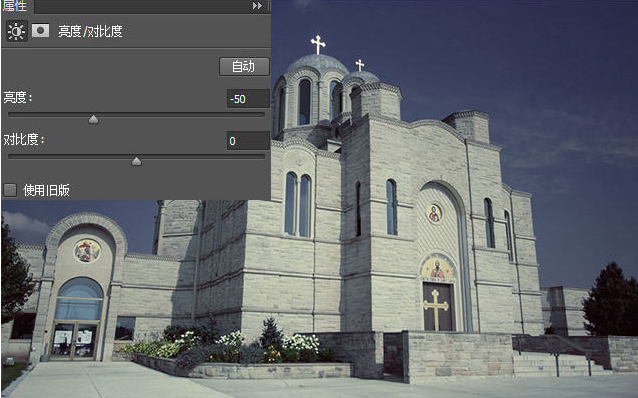
Task: Select the layer mask icon
Action: click(40, 31)
